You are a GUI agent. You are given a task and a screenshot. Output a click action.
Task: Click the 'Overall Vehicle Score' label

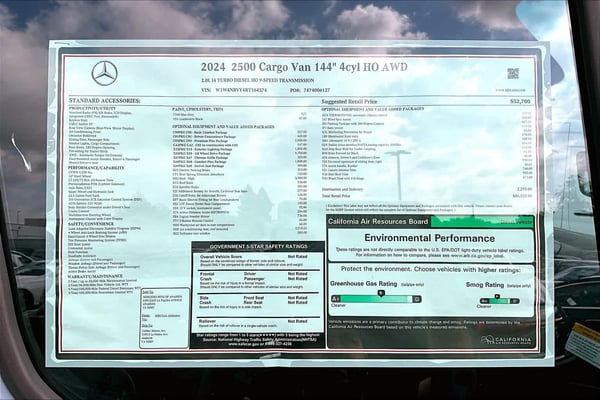click(221, 256)
